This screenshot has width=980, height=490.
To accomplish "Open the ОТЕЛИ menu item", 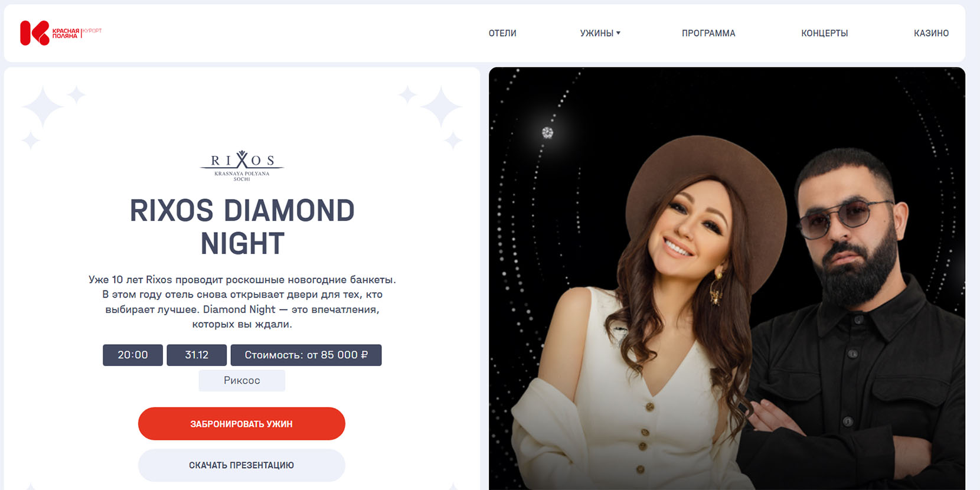I will [x=502, y=33].
